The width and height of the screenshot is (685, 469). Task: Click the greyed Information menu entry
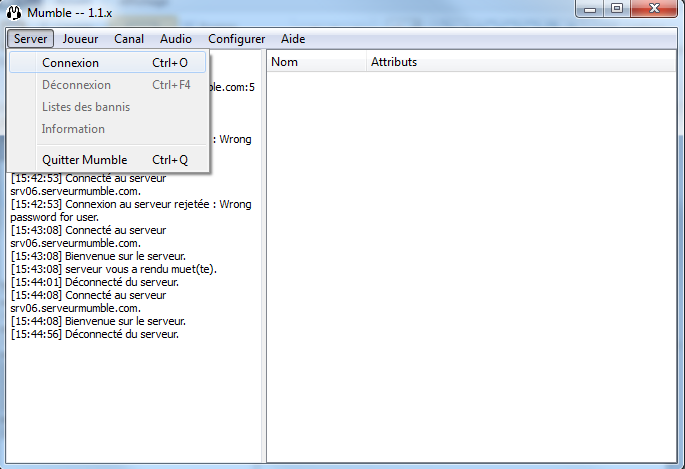click(107, 129)
